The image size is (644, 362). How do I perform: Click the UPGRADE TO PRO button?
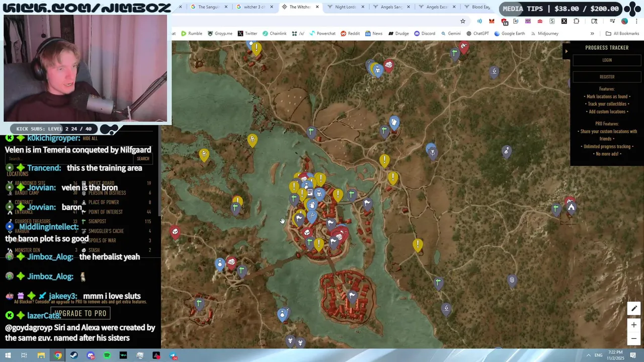pyautogui.click(x=80, y=313)
